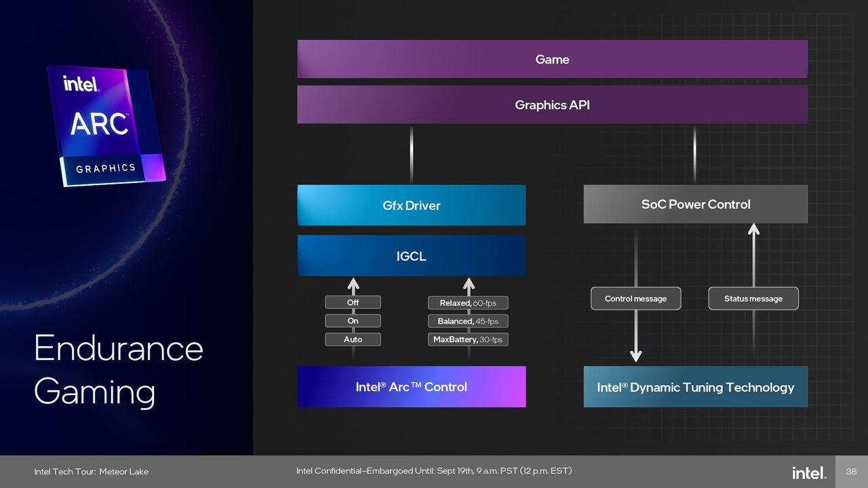Click the Intel Confidential embargo notice text
This screenshot has width=868, height=488.
click(x=434, y=471)
